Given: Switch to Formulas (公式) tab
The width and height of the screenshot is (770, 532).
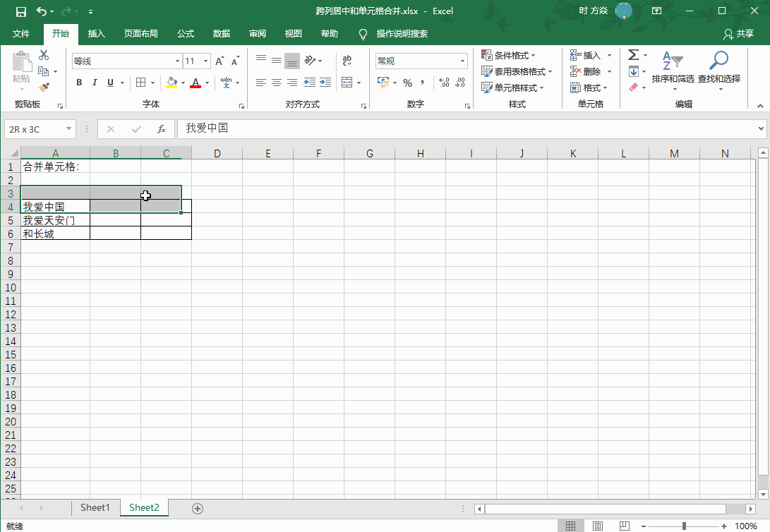Looking at the screenshot, I should 186,33.
